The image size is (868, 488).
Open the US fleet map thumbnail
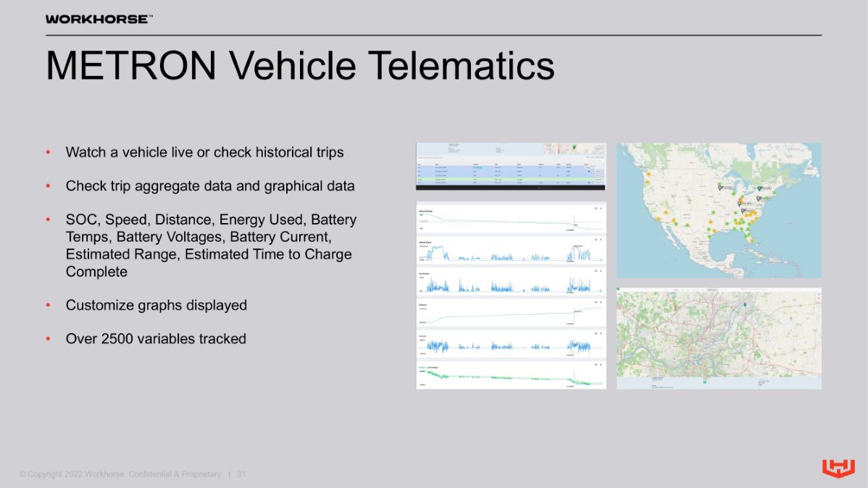click(x=719, y=210)
